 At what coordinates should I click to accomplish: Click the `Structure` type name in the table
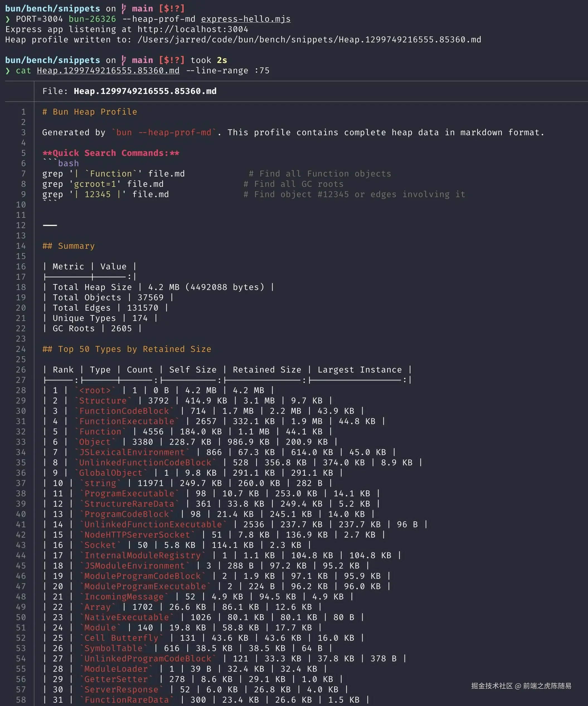[x=103, y=400]
